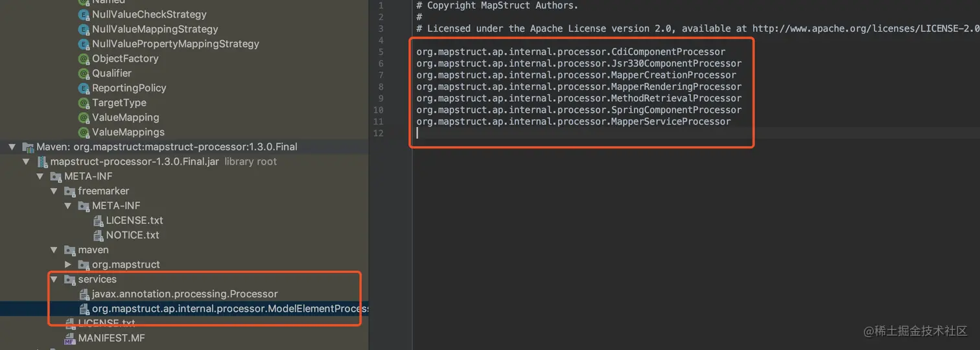Viewport: 980px width, 350px height.
Task: Click the maven folder icon
Action: tap(70, 250)
